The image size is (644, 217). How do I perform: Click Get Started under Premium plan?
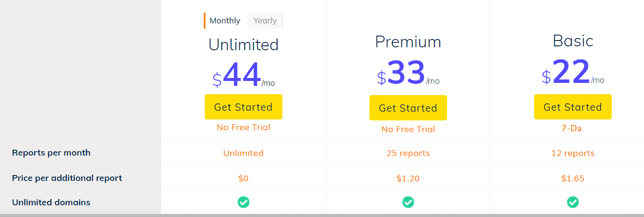(408, 108)
